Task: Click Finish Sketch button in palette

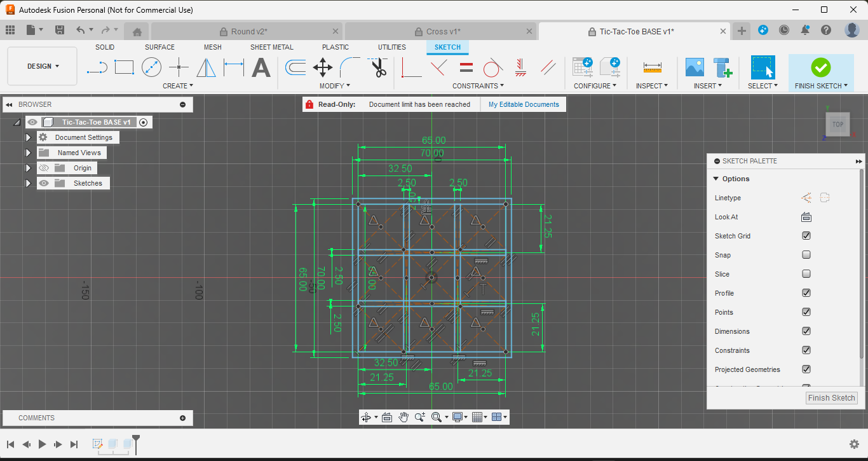Action: coord(832,397)
